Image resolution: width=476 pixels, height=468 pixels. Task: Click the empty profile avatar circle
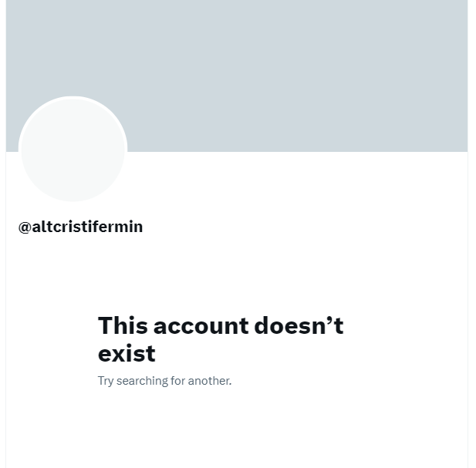coord(73,149)
